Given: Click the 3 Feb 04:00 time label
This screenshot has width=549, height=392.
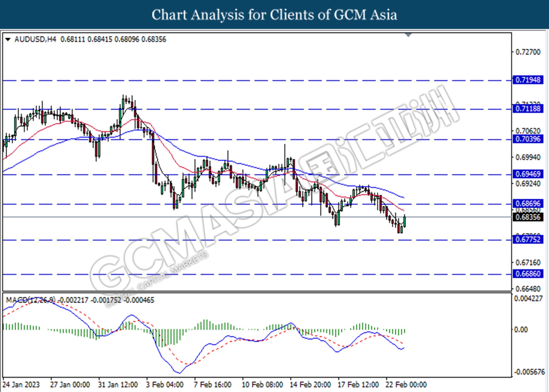Looking at the screenshot, I should (x=165, y=385).
